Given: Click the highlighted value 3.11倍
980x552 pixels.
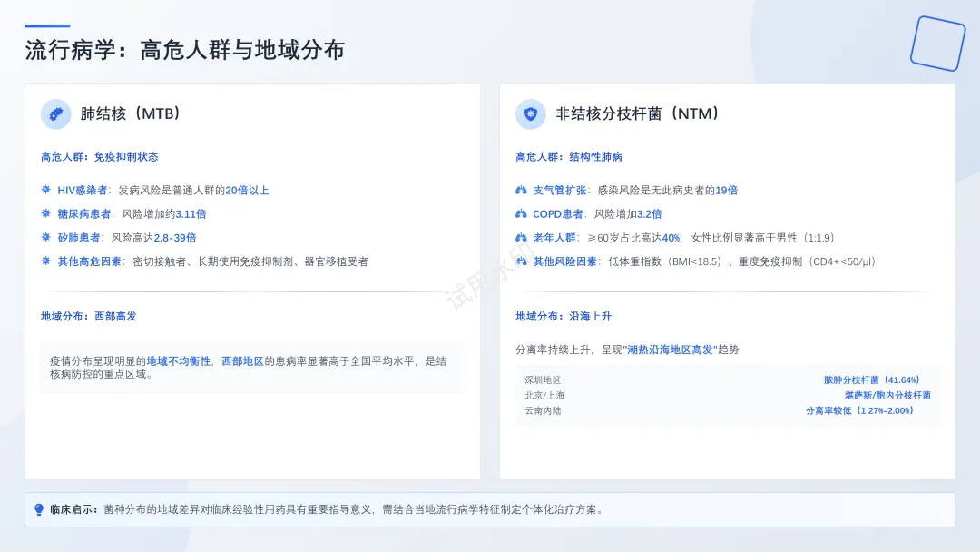Looking at the screenshot, I should coord(191,213).
